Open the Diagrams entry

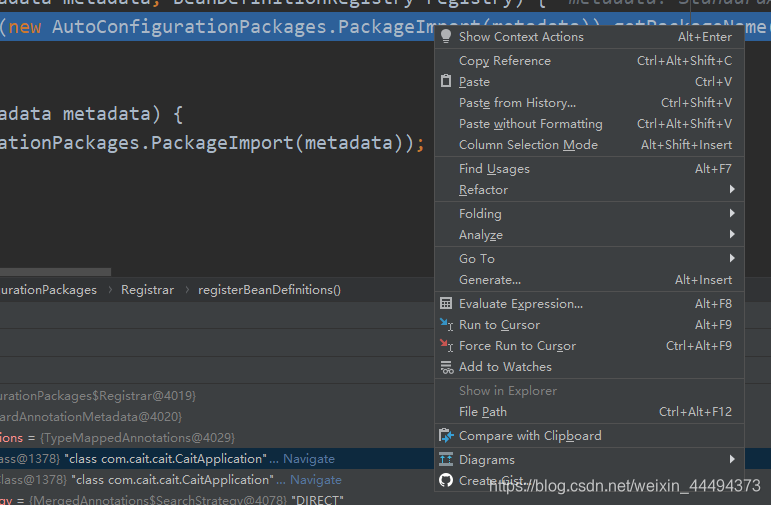(x=589, y=459)
